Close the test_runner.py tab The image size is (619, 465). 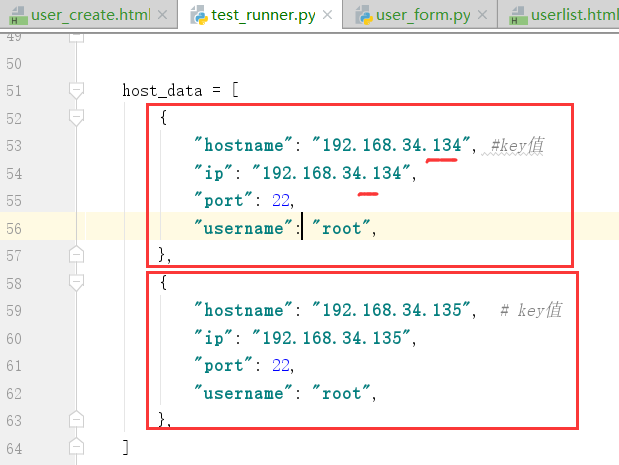pos(327,15)
